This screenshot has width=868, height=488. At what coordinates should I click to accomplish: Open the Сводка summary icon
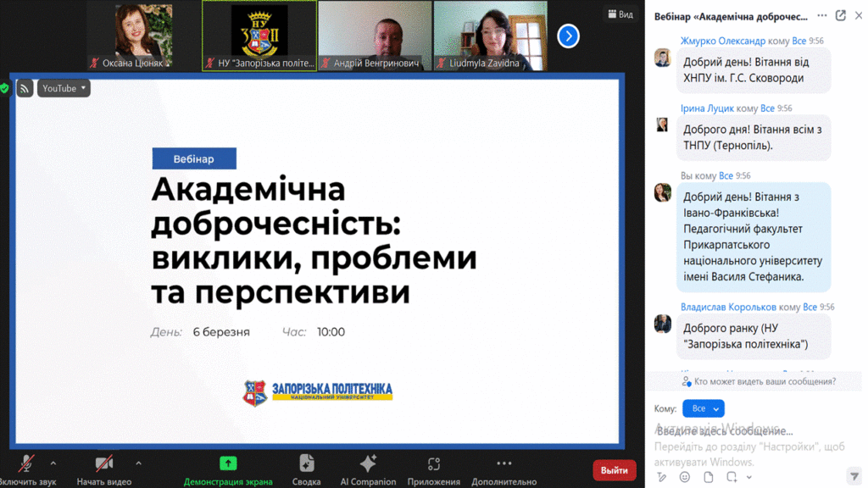click(x=307, y=463)
